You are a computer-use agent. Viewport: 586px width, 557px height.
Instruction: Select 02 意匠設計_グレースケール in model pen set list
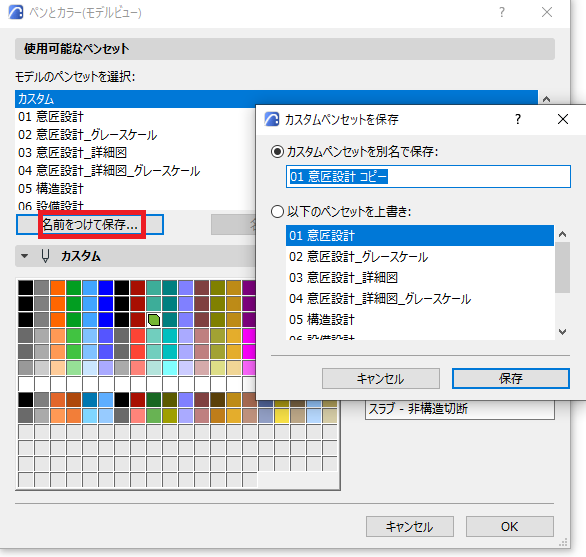135,135
